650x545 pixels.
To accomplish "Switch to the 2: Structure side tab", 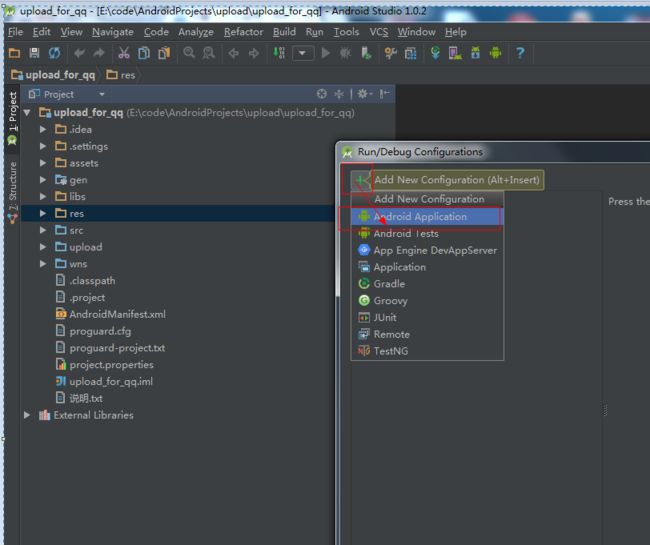I will point(12,192).
